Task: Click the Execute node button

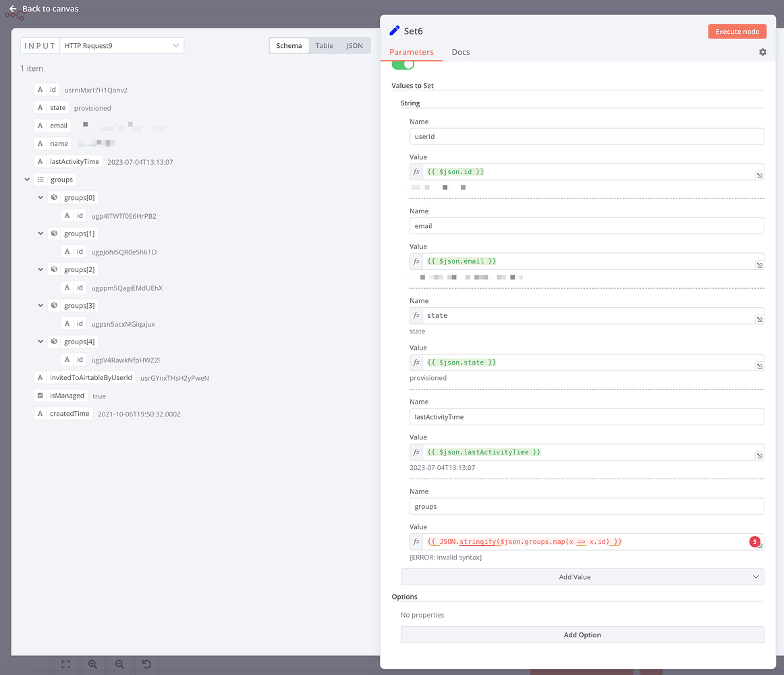Action: click(x=737, y=32)
